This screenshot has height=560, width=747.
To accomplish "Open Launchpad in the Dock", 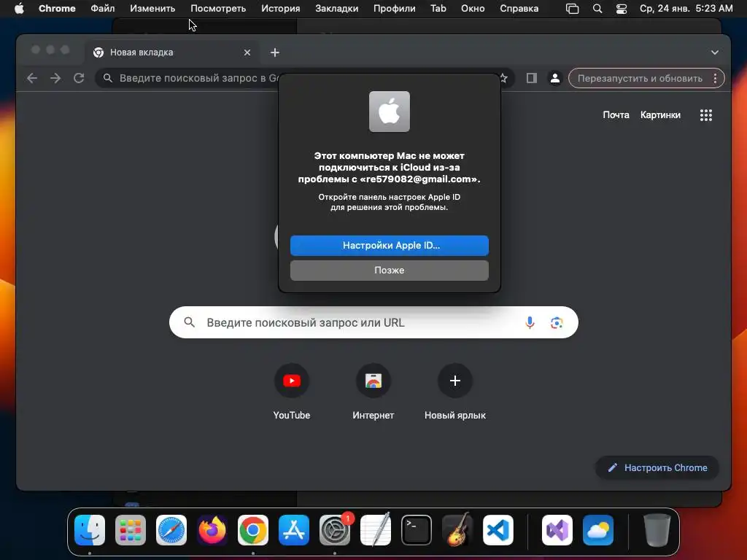I will click(x=131, y=530).
